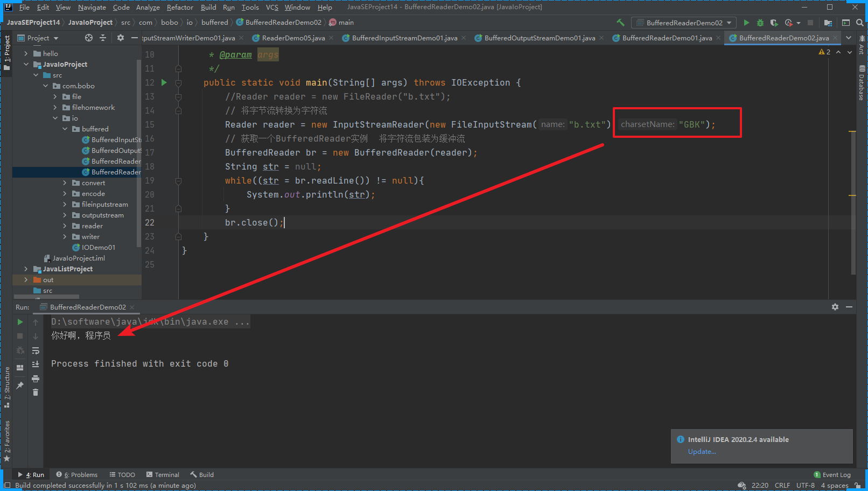Switch to ReaderDemo05.java tab
Screen dimensions: 868x491
[x=293, y=38]
